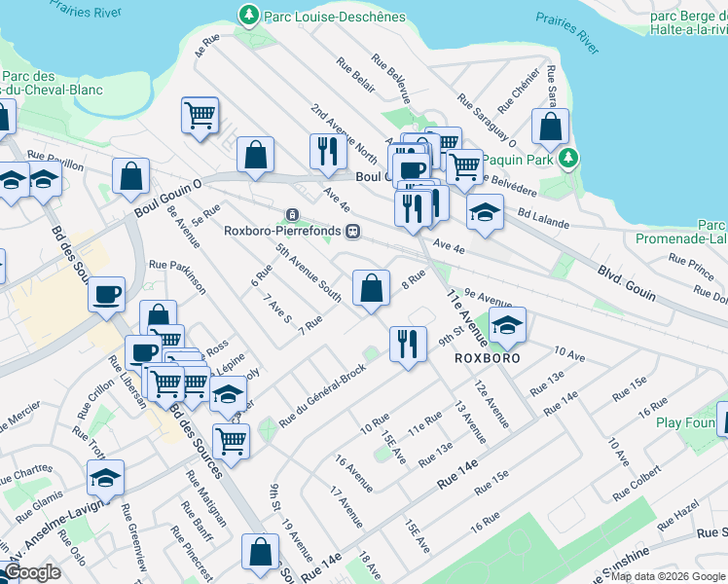The width and height of the screenshot is (728, 584).
Task: Click the school marker above Bd des Sources
Action: point(45,181)
